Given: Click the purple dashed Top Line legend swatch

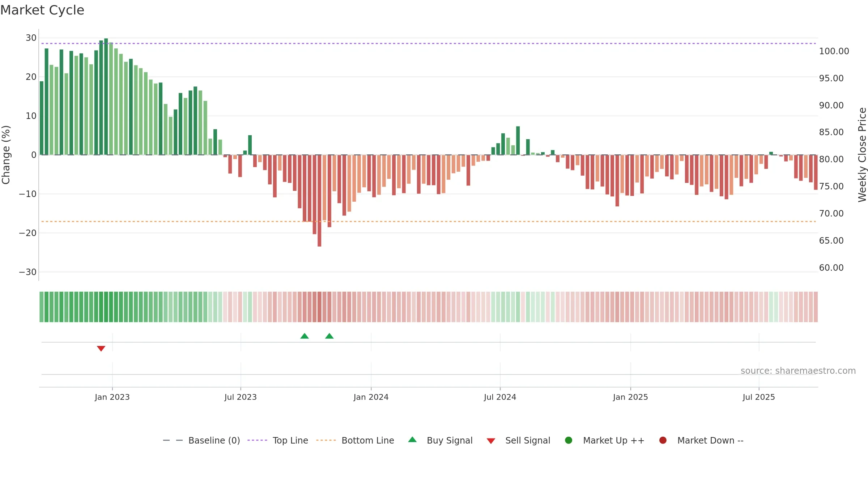Looking at the screenshot, I should tap(257, 440).
